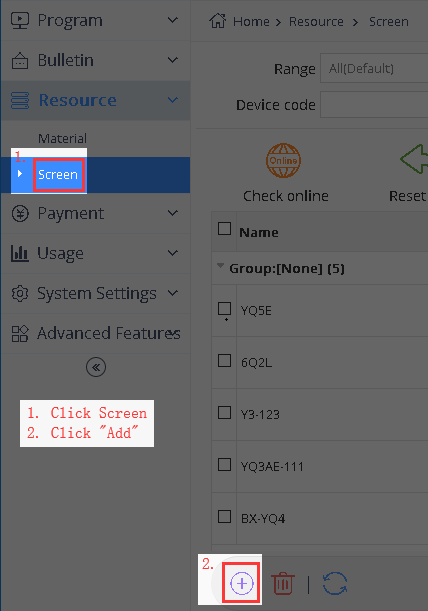The image size is (428, 611).
Task: Collapse the Group:[None] (5) triangle
Action: 220,266
